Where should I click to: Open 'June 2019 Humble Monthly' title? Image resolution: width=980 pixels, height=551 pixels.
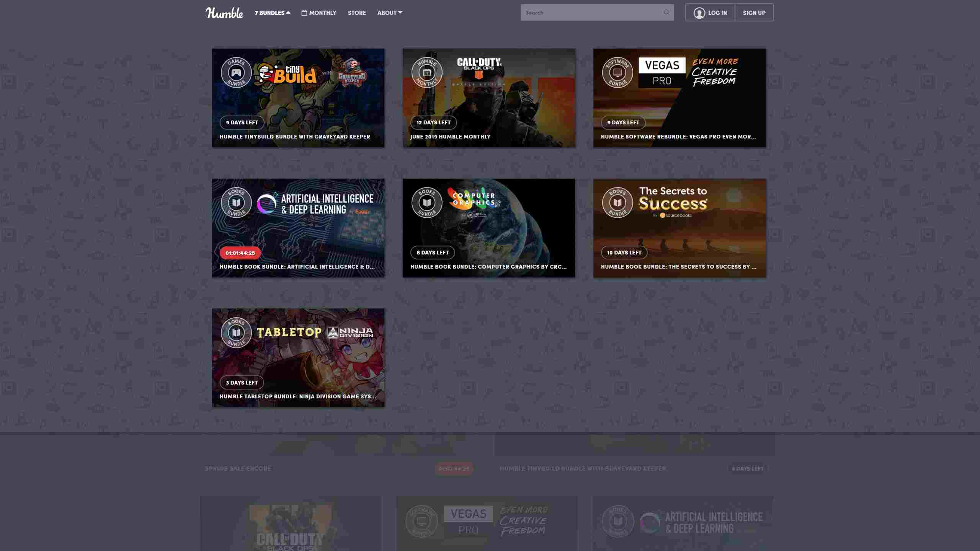450,137
